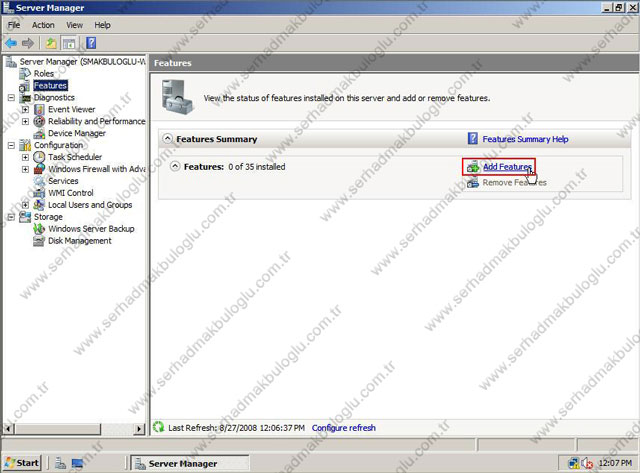
Task: Open the File menu
Action: click(x=14, y=25)
